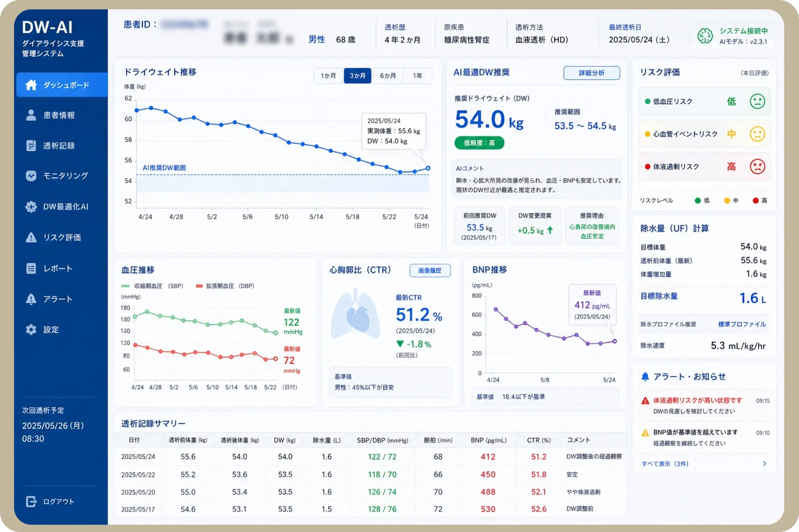799x532 pixels.
Task: Click the 標準プロファイル link
Action: tap(742, 324)
